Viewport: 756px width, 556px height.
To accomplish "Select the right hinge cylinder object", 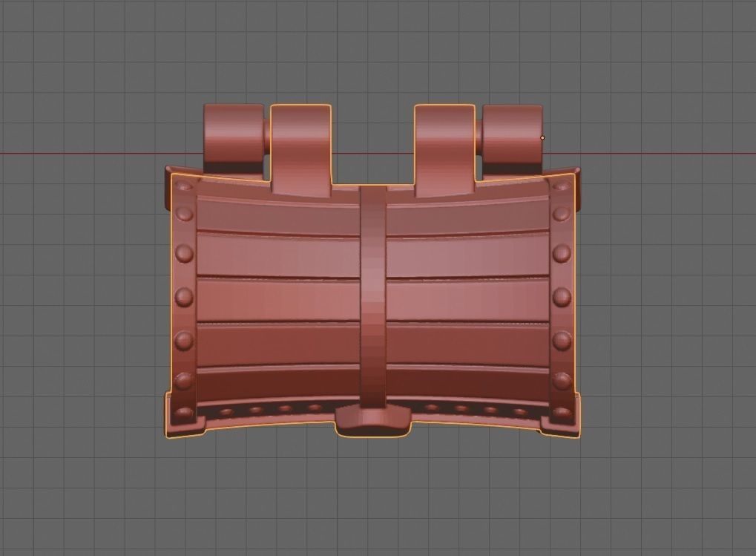I will [x=513, y=140].
